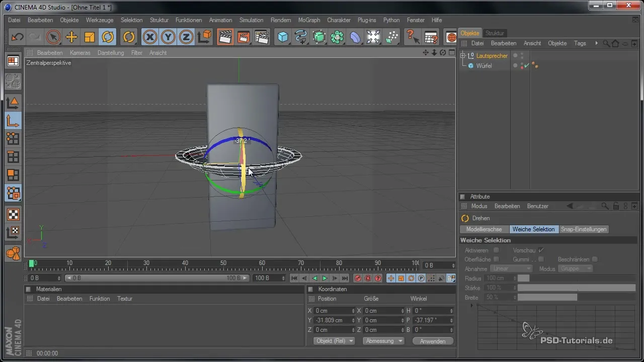The width and height of the screenshot is (644, 362).
Task: Click the texture checkerboard mode icon
Action: (13, 215)
